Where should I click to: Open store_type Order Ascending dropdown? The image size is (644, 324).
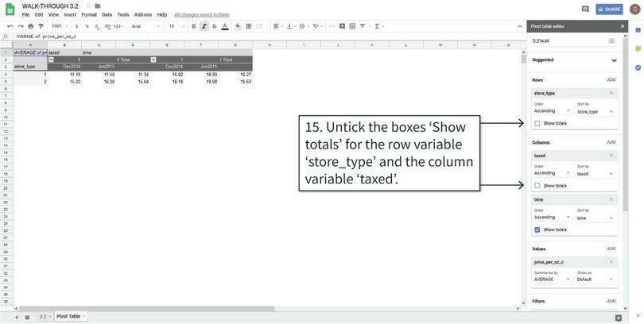[552, 111]
